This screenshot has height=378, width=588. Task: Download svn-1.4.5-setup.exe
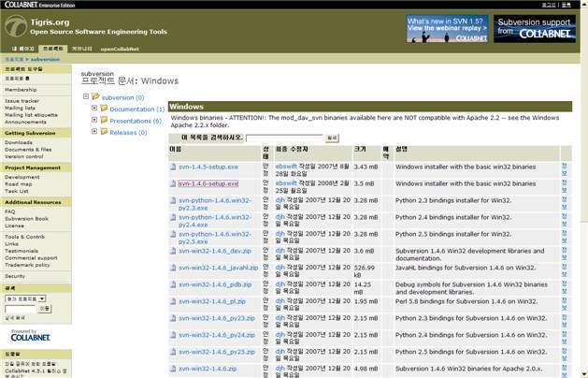pos(208,167)
